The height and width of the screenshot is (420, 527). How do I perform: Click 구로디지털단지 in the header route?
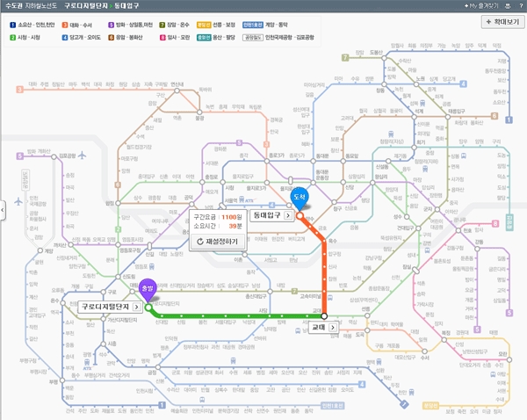[86, 6]
